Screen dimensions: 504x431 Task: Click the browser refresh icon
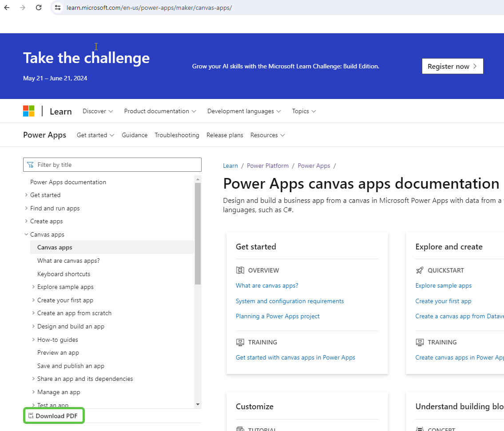coord(39,8)
